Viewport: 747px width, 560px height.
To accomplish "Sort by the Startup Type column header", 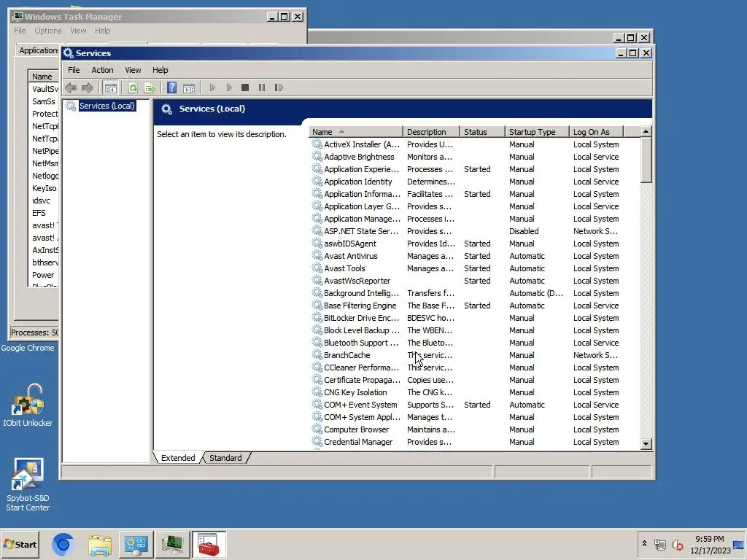I will (x=537, y=132).
